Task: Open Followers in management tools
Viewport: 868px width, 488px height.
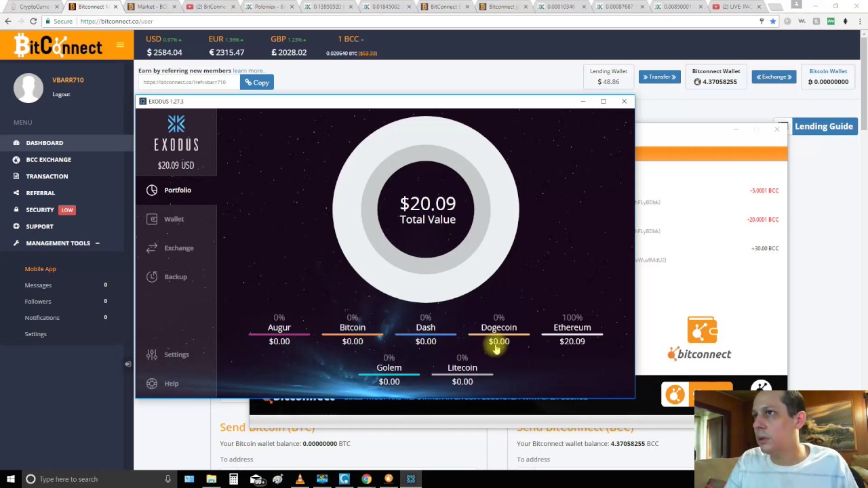Action: pyautogui.click(x=38, y=302)
